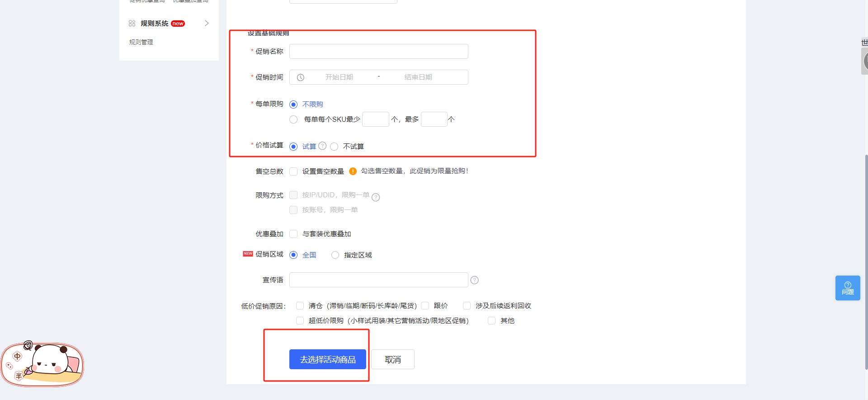This screenshot has height=400, width=868.
Task: Open the 开始日期 date picker
Action: pos(339,77)
